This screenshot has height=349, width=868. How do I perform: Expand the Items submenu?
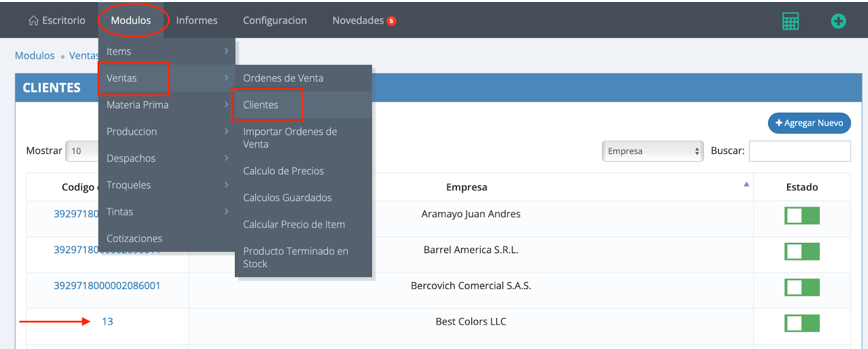pyautogui.click(x=167, y=51)
